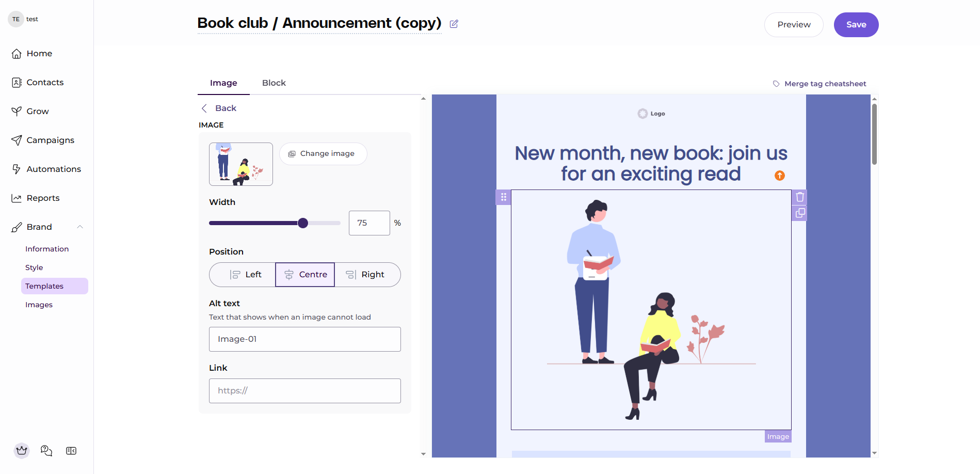Viewport: 980px width, 474px height.
Task: Click the width slider handle
Action: tap(303, 223)
